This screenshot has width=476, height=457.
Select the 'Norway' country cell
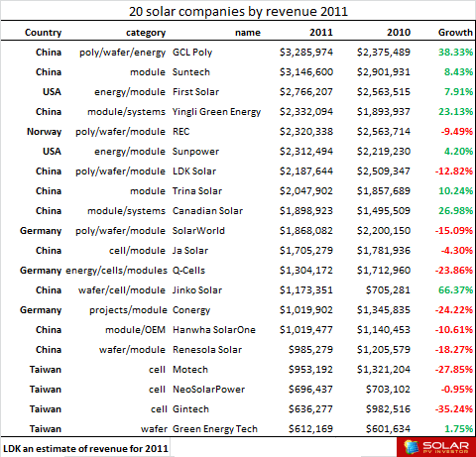coord(44,132)
